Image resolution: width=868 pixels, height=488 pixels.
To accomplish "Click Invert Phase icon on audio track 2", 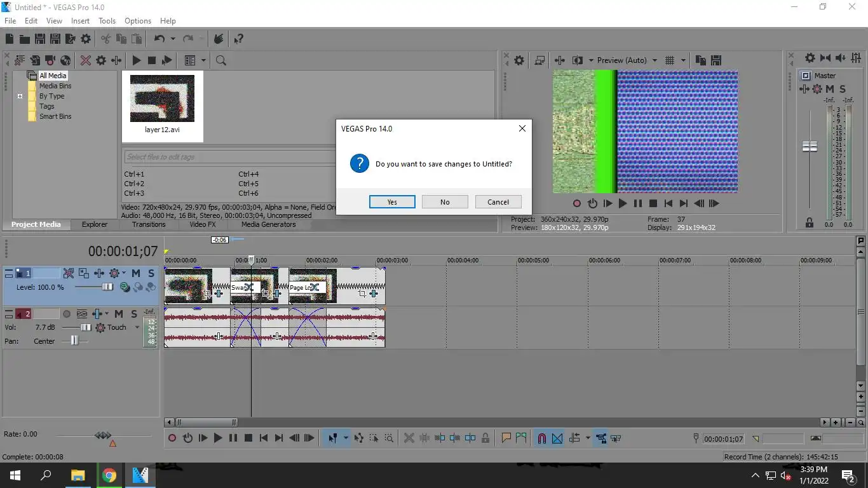I will pyautogui.click(x=82, y=314).
